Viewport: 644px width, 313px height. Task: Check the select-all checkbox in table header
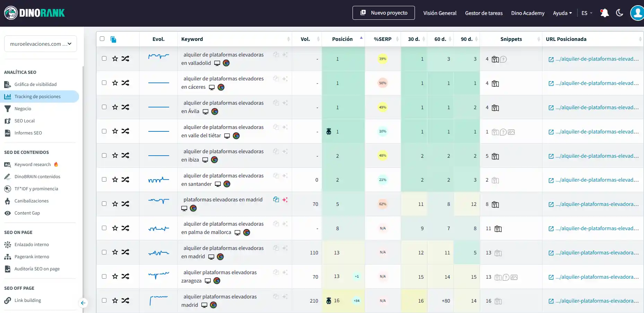click(x=102, y=39)
